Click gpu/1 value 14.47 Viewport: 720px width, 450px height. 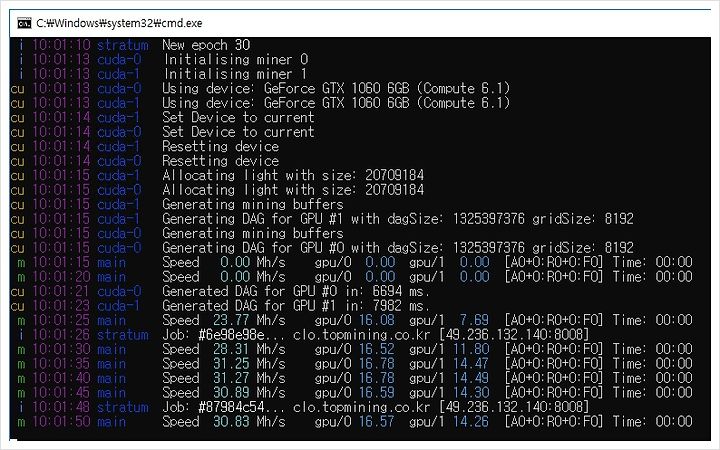(471, 364)
